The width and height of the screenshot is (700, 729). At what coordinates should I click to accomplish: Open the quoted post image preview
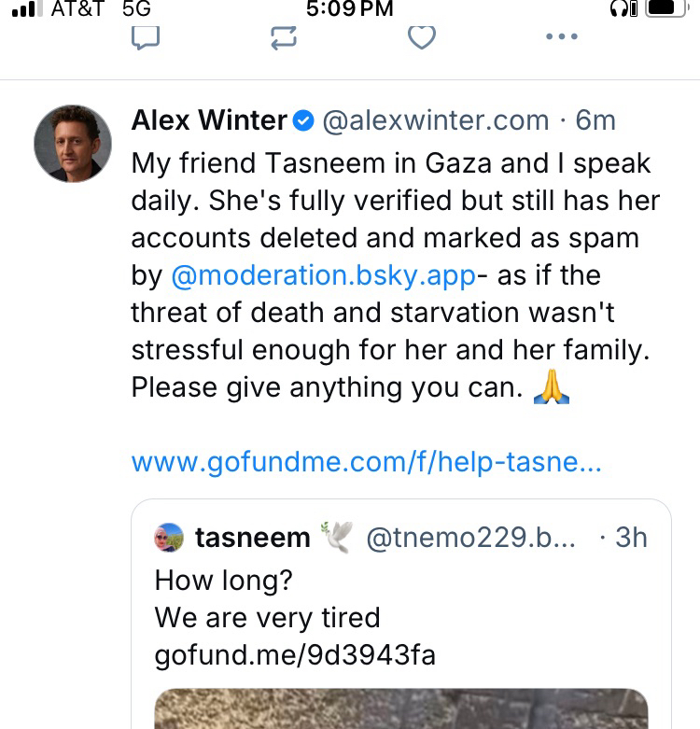(401, 709)
